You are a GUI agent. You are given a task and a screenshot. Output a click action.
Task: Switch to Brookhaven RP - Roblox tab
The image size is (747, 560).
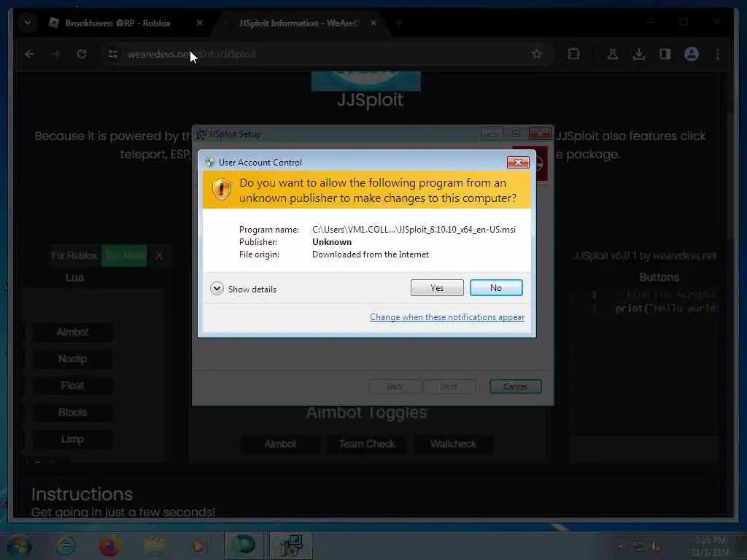(117, 23)
